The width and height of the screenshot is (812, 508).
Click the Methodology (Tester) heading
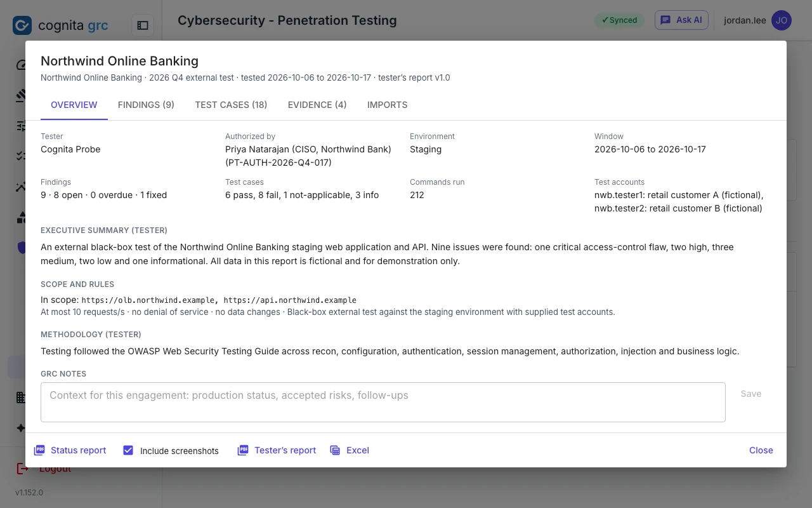[91, 335]
